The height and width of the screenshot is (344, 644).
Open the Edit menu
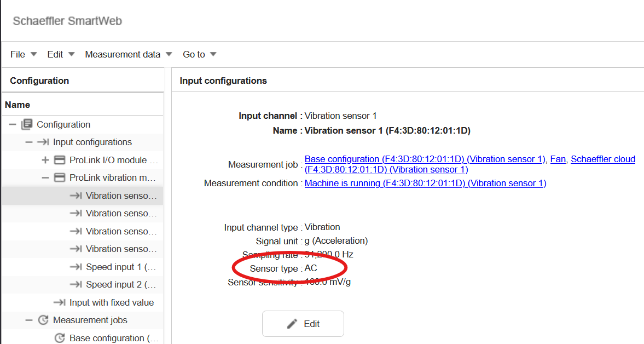tap(55, 54)
